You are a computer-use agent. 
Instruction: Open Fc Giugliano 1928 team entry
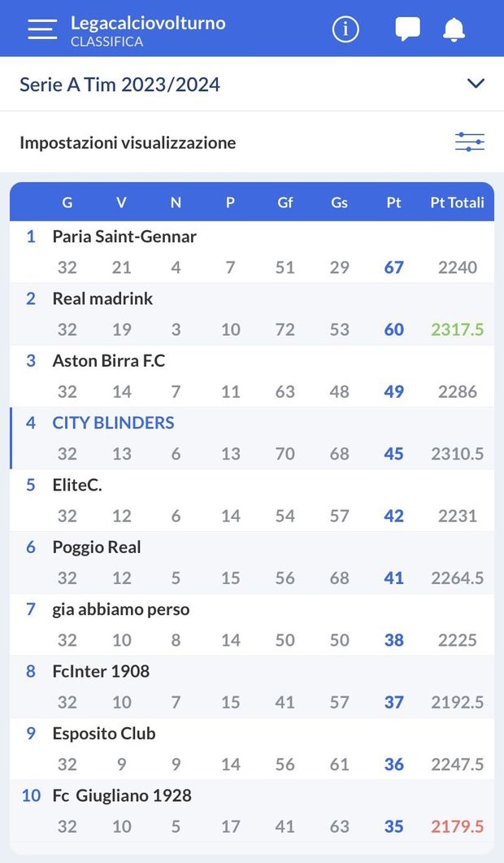click(x=122, y=795)
